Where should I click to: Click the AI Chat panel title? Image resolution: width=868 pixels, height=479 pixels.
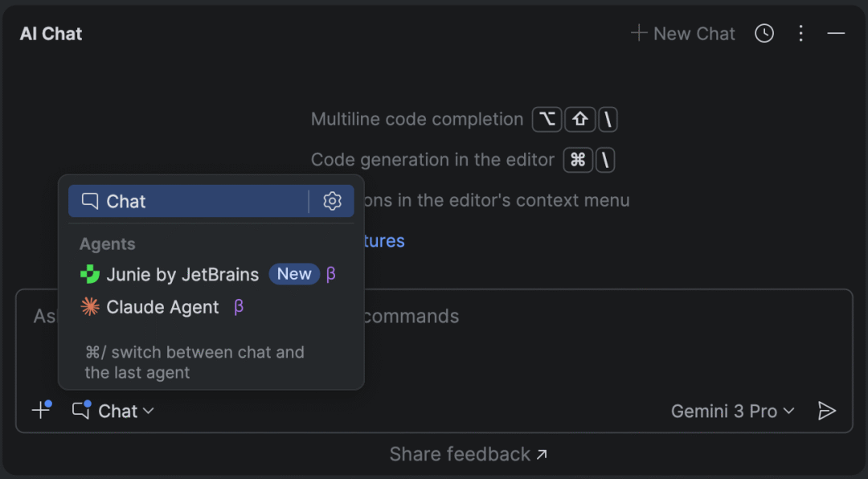tap(51, 34)
